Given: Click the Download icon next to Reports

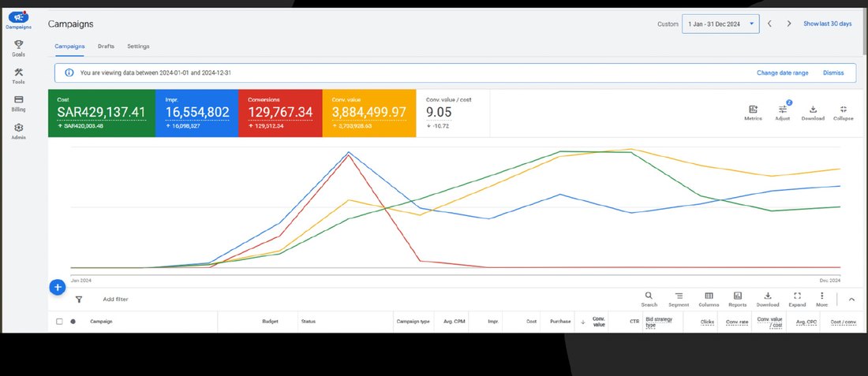Looking at the screenshot, I should (767, 300).
